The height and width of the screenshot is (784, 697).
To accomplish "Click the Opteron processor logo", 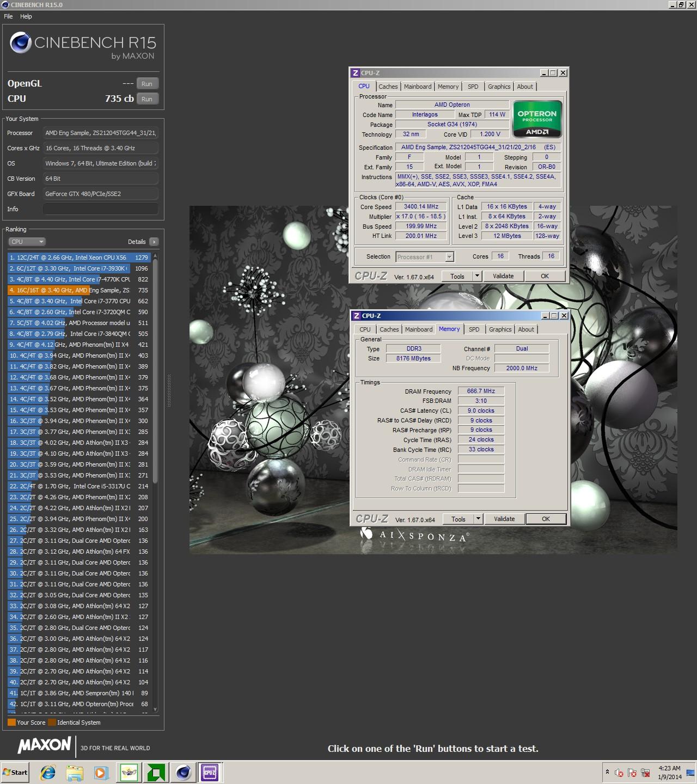I will point(537,119).
